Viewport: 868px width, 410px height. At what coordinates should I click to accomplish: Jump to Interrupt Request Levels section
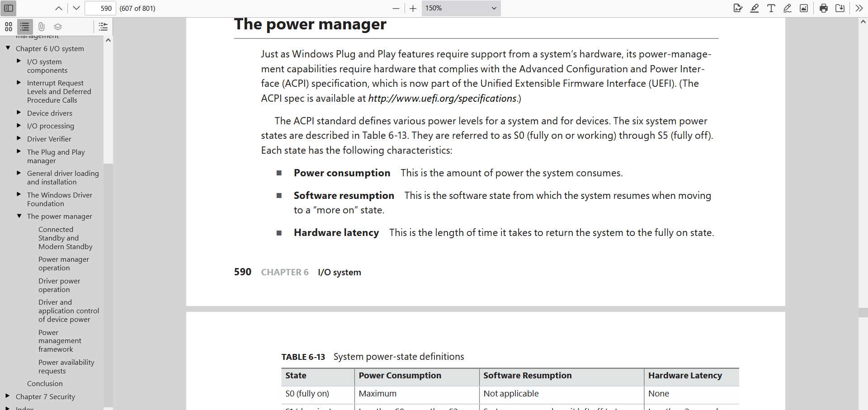point(59,92)
